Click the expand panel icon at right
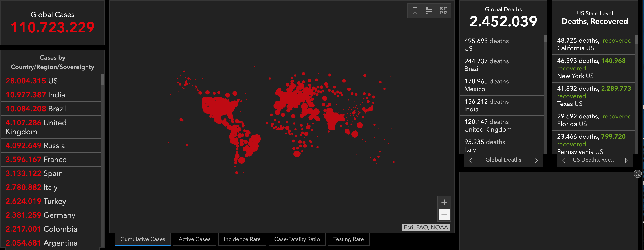Screen dimensions: 644x250 pos(637,173)
